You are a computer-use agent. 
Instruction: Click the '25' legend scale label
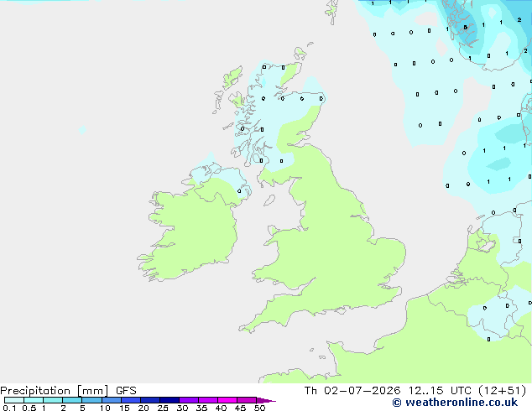coord(163,408)
